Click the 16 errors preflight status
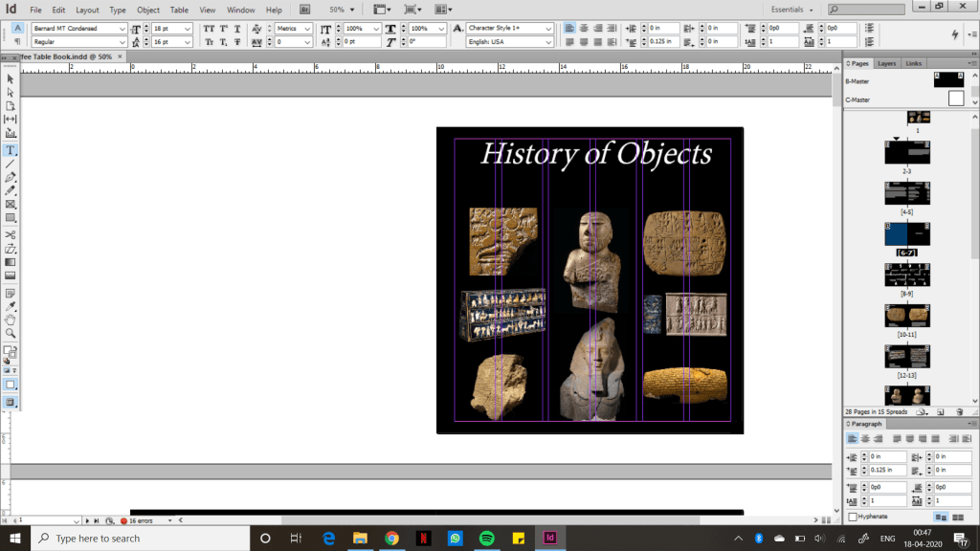980x551 pixels. click(x=141, y=520)
